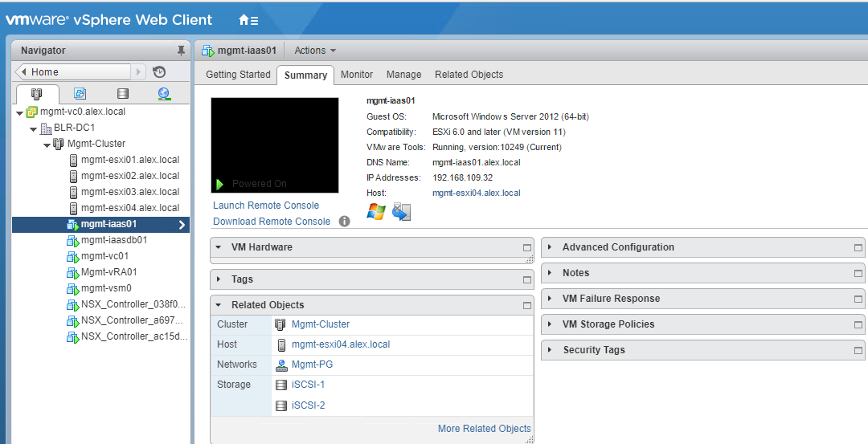Maximize the VM Hardware panel
The image size is (868, 444).
tap(527, 247)
